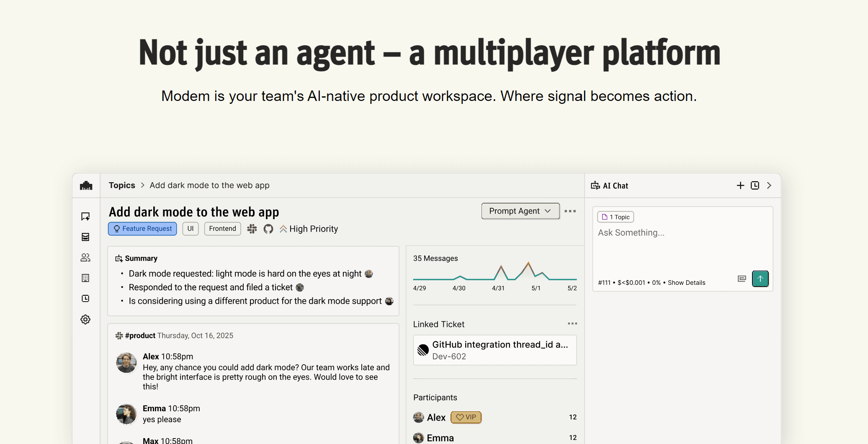Open the chat sparkle sidebar icon

[x=85, y=217]
